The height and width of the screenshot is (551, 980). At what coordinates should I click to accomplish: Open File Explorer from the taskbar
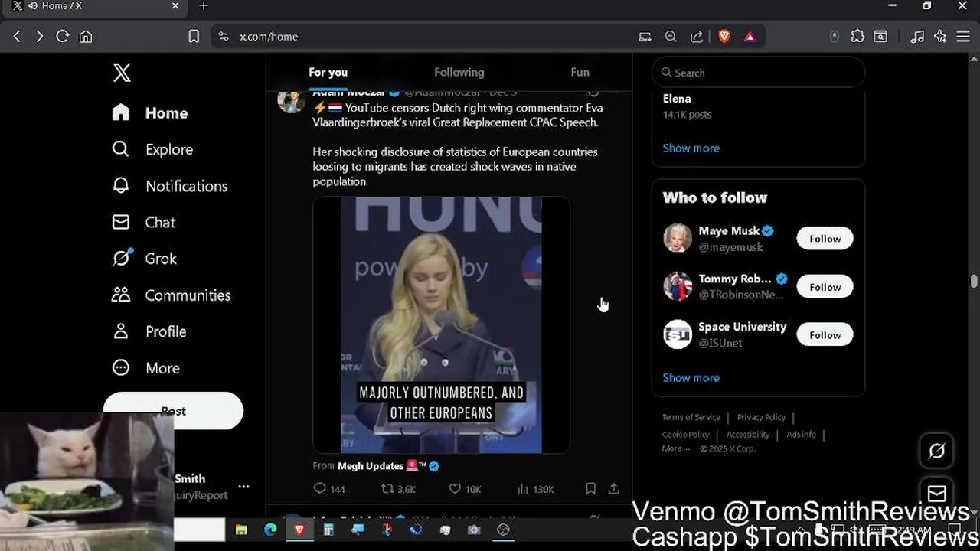[x=241, y=530]
